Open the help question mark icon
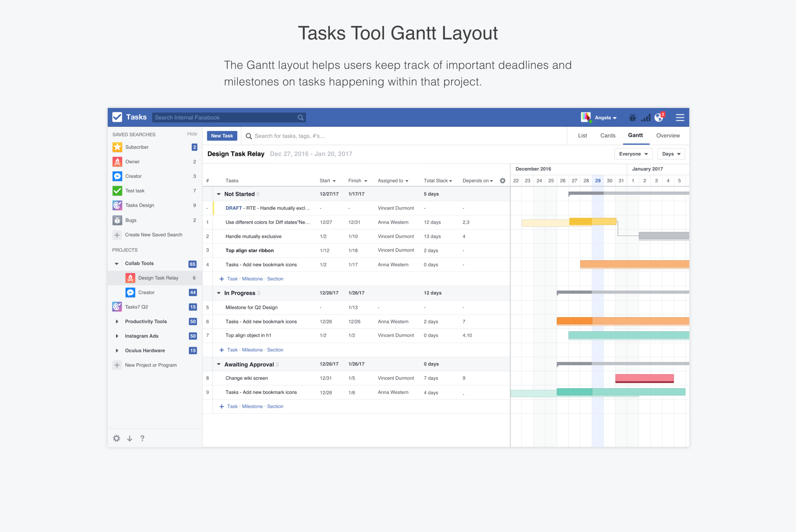Viewport: 796px width, 532px height. [x=143, y=438]
